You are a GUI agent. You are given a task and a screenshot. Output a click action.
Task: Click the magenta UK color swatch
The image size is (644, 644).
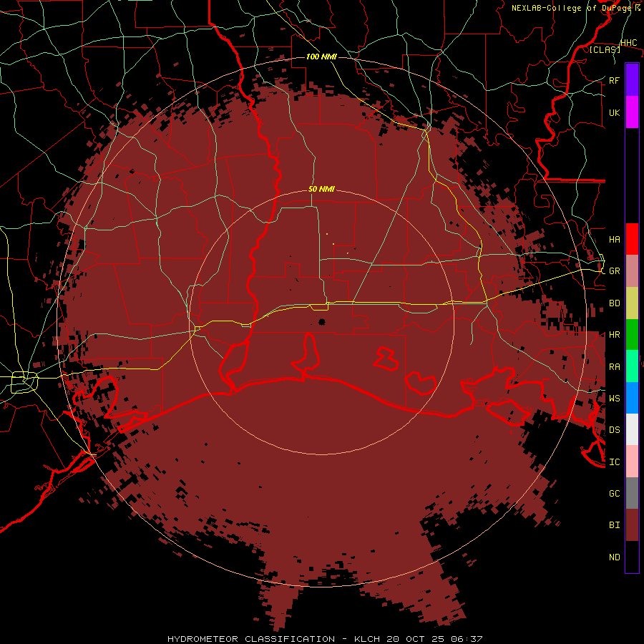pos(632,112)
